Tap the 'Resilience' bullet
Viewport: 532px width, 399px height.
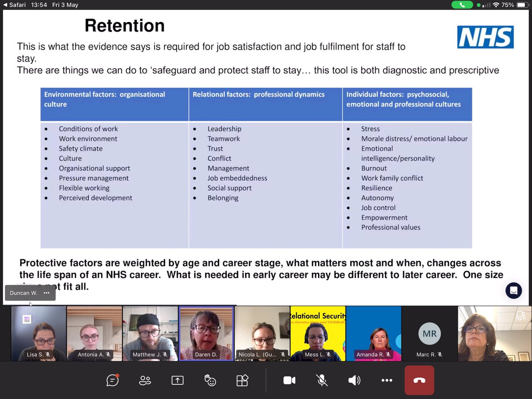[x=377, y=188]
